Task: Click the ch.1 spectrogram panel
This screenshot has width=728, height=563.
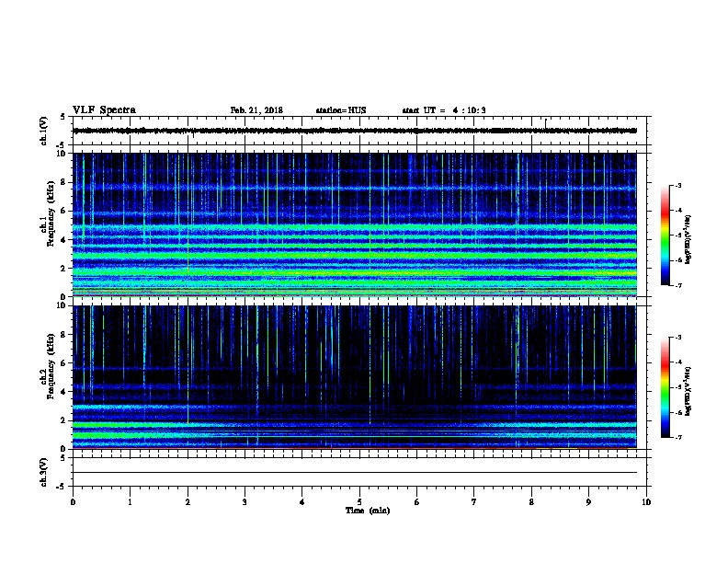Action: [355, 224]
